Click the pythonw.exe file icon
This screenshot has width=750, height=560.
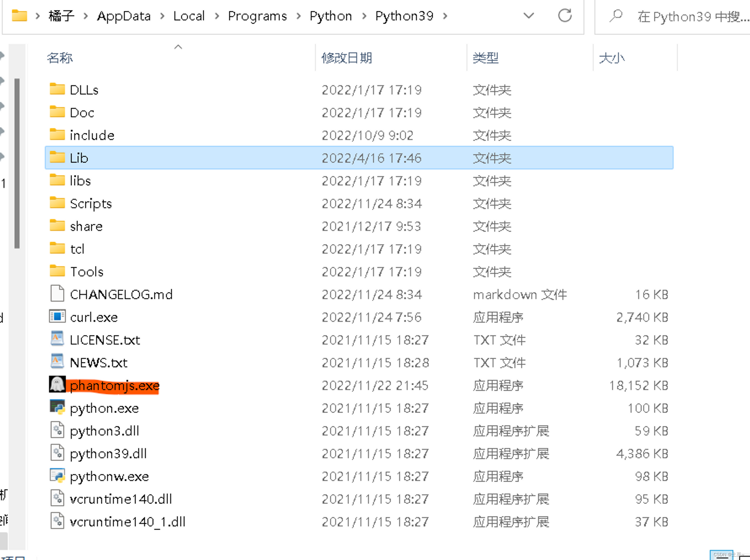(57, 476)
